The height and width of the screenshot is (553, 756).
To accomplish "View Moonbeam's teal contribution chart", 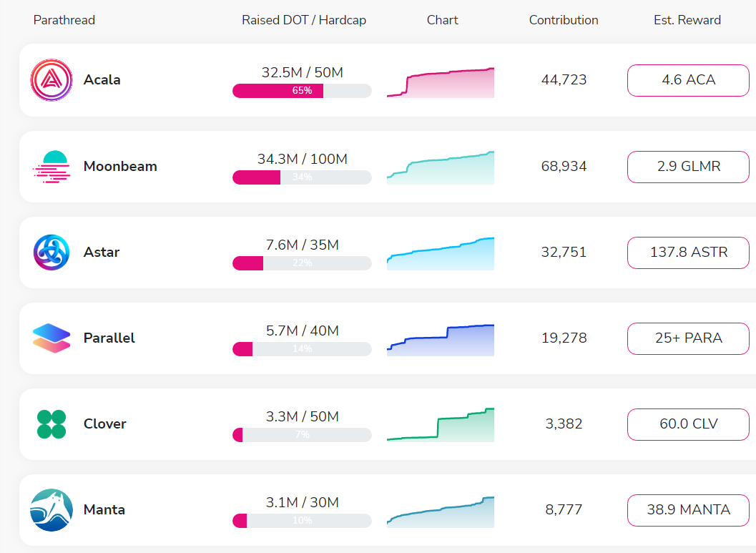I will [440, 168].
